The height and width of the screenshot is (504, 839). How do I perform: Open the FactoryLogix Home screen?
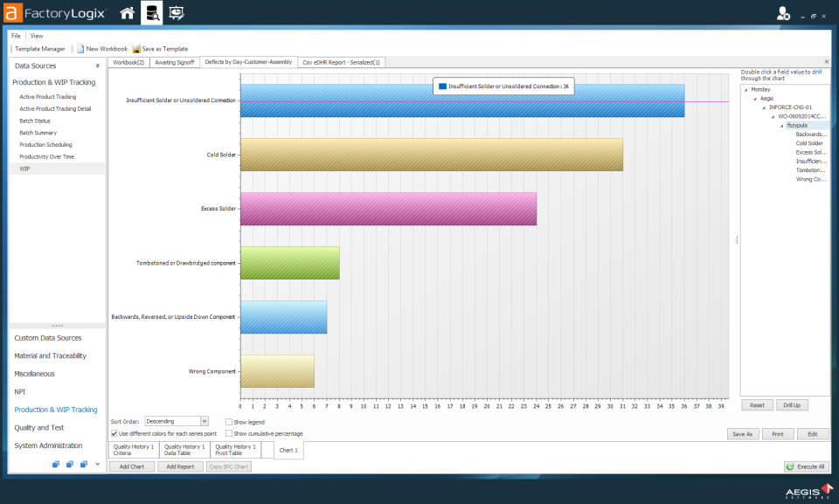[128, 13]
